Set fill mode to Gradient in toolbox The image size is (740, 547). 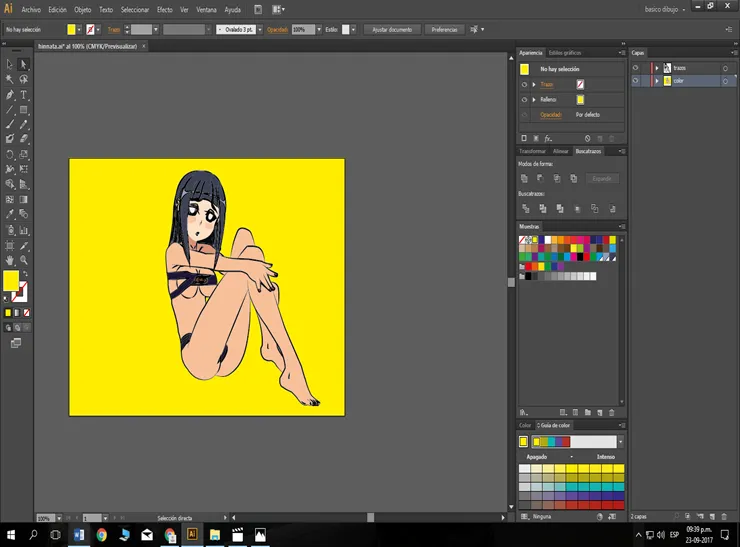tap(17, 312)
